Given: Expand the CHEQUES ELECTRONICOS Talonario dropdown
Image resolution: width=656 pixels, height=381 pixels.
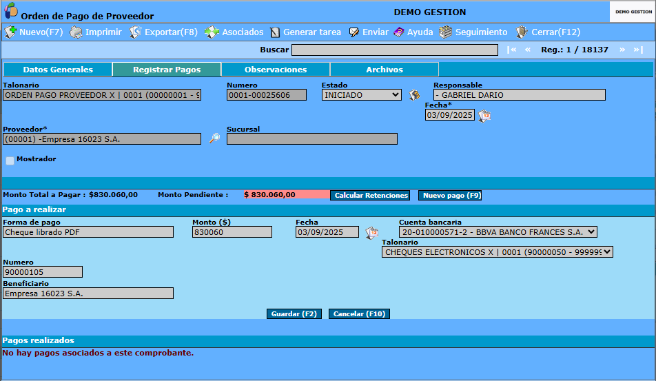Looking at the screenshot, I should (x=497, y=252).
